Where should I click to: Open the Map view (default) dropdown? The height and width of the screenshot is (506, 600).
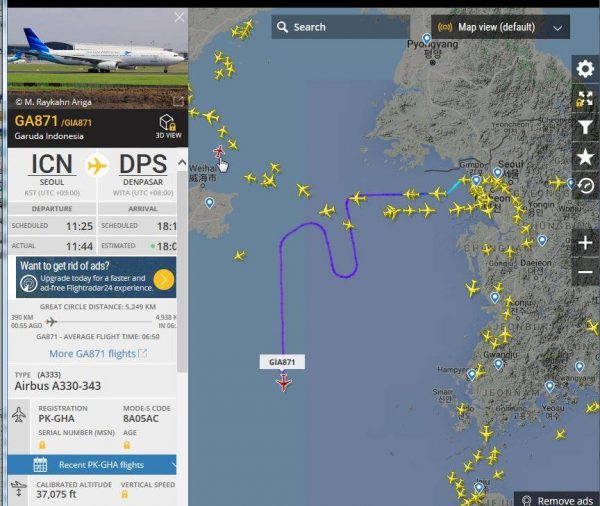(500, 27)
